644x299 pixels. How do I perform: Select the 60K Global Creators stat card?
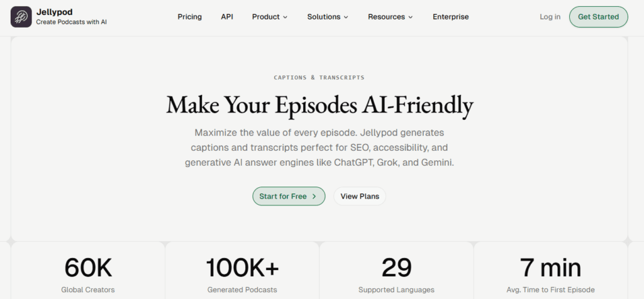click(88, 272)
